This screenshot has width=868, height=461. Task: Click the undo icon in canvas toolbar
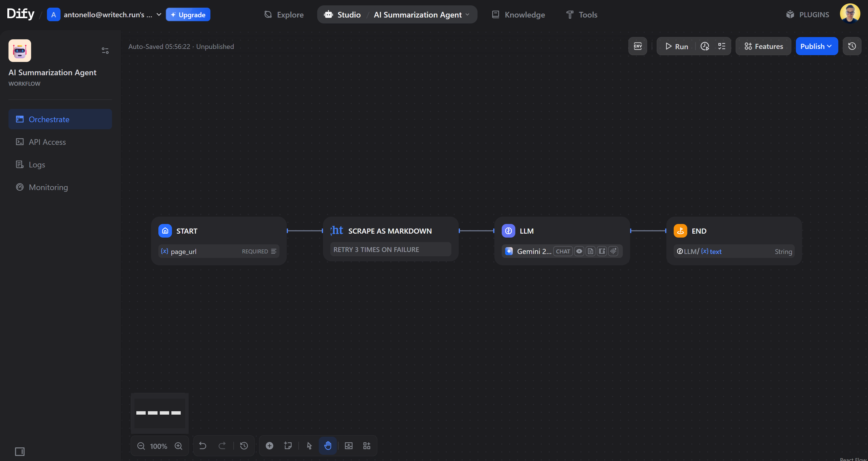tap(203, 445)
